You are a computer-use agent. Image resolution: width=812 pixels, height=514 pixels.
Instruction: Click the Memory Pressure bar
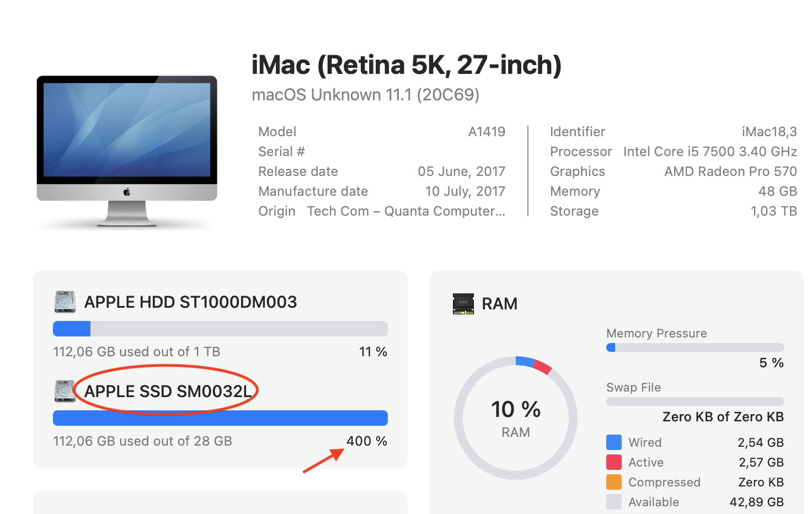695,347
